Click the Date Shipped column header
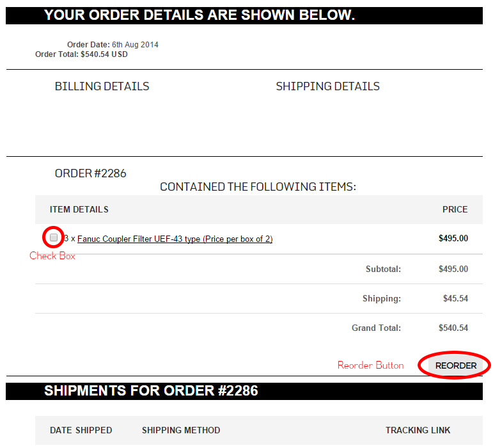 click(81, 430)
